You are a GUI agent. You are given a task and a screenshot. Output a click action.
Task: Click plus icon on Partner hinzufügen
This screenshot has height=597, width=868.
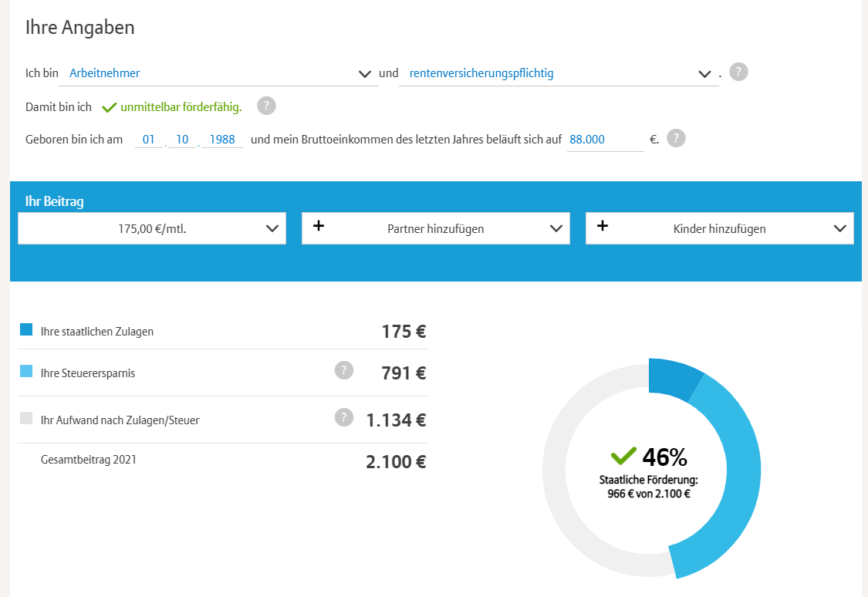[x=319, y=226]
